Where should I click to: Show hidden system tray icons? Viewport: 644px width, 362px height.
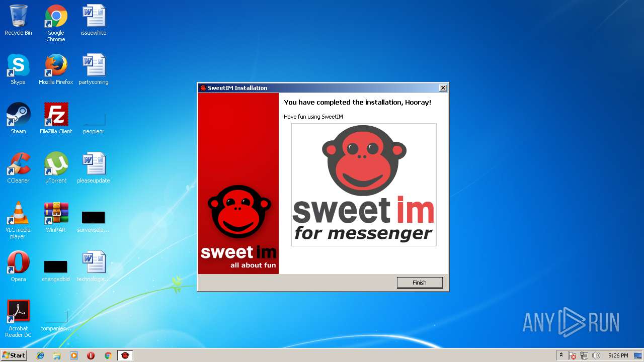[561, 355]
